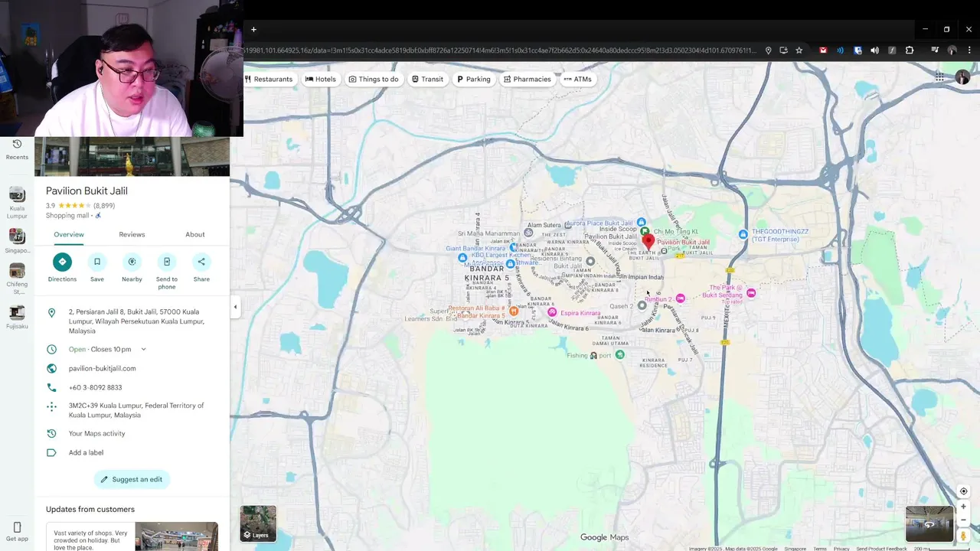Image resolution: width=980 pixels, height=551 pixels.
Task: Open the Street View preview thumbnail
Action: coord(929,524)
